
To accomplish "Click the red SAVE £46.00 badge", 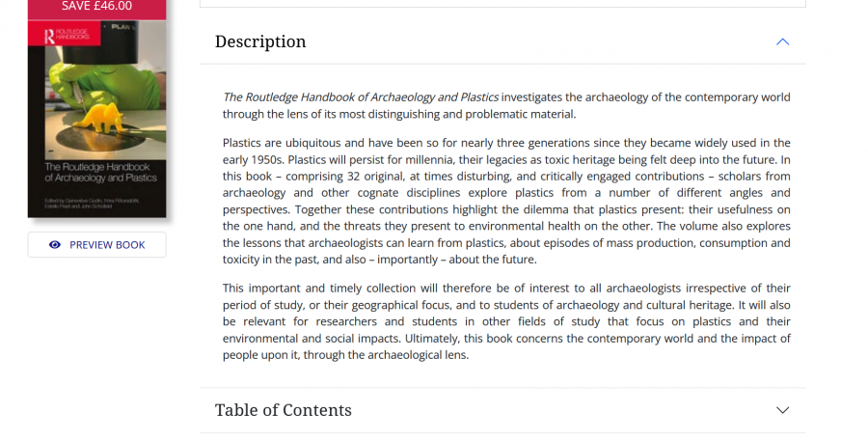I will click(x=96, y=7).
